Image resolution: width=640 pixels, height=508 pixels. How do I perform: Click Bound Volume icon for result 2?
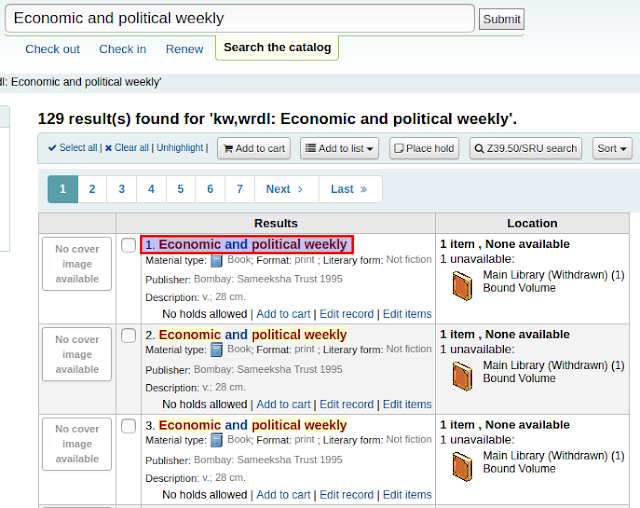point(462,376)
